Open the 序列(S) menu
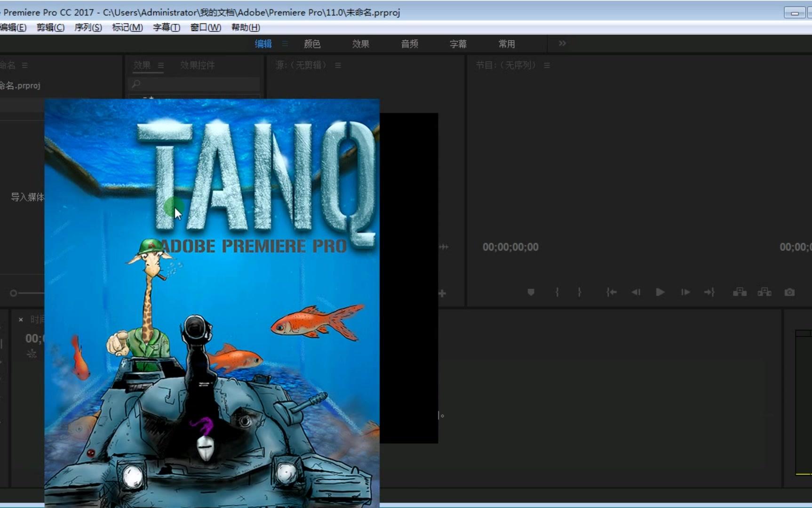This screenshot has width=812, height=508. pyautogui.click(x=88, y=27)
